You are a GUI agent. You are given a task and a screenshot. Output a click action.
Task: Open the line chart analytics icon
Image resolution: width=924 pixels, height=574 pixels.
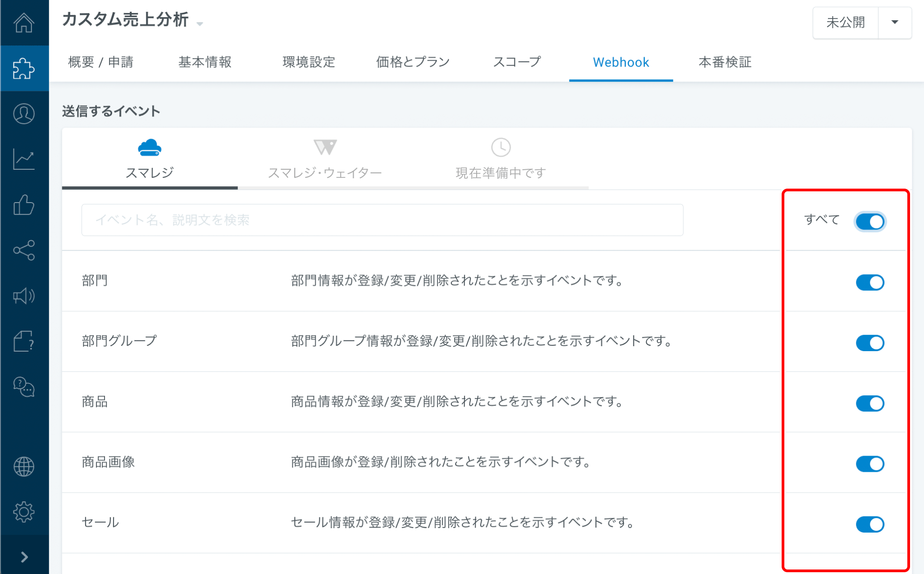point(24,159)
